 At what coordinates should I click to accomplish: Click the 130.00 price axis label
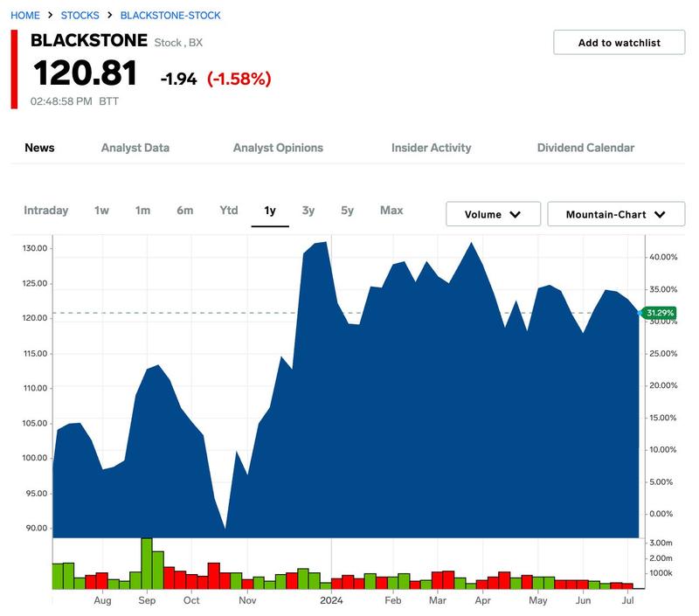[x=35, y=248]
